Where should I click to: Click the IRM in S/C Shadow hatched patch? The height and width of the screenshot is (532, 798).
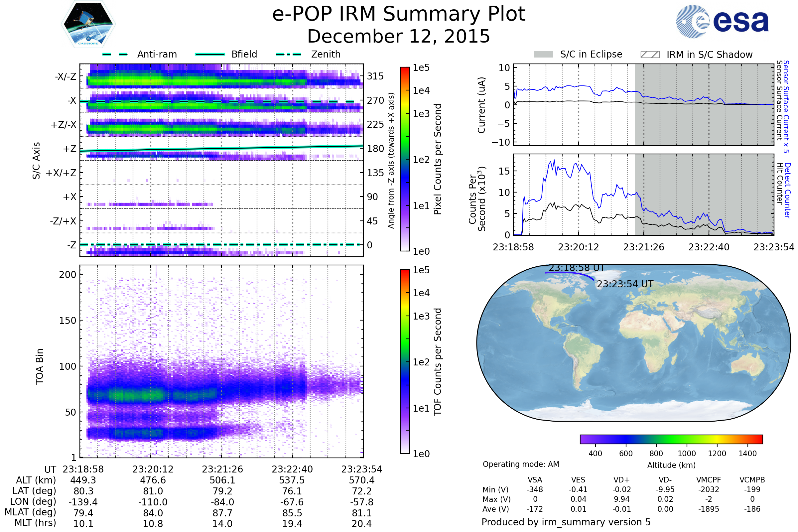650,55
